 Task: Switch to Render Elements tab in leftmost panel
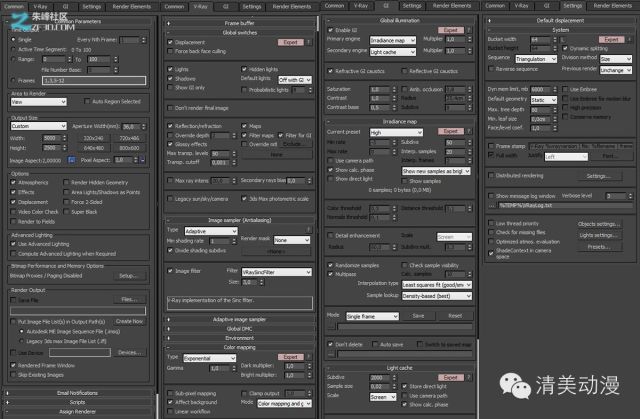(x=131, y=7)
